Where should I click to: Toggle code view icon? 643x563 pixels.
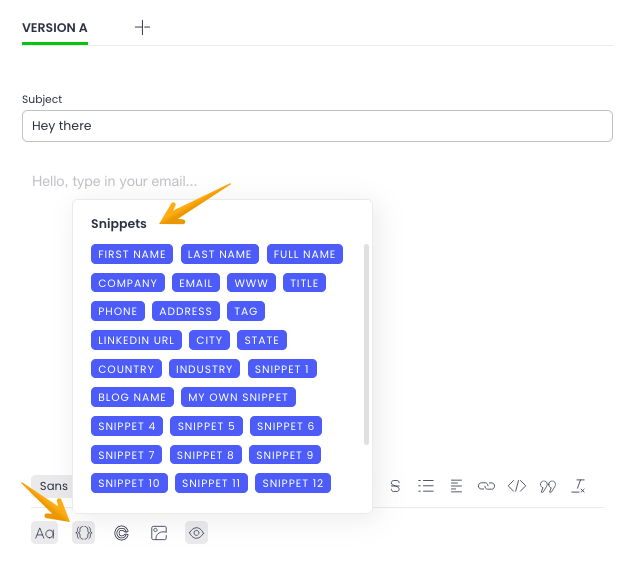pyautogui.click(x=517, y=486)
